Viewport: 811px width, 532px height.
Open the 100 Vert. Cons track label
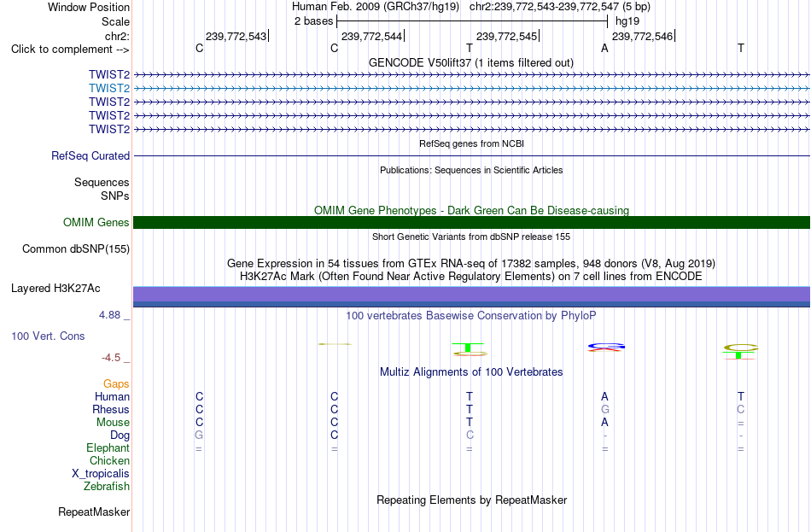(48, 336)
